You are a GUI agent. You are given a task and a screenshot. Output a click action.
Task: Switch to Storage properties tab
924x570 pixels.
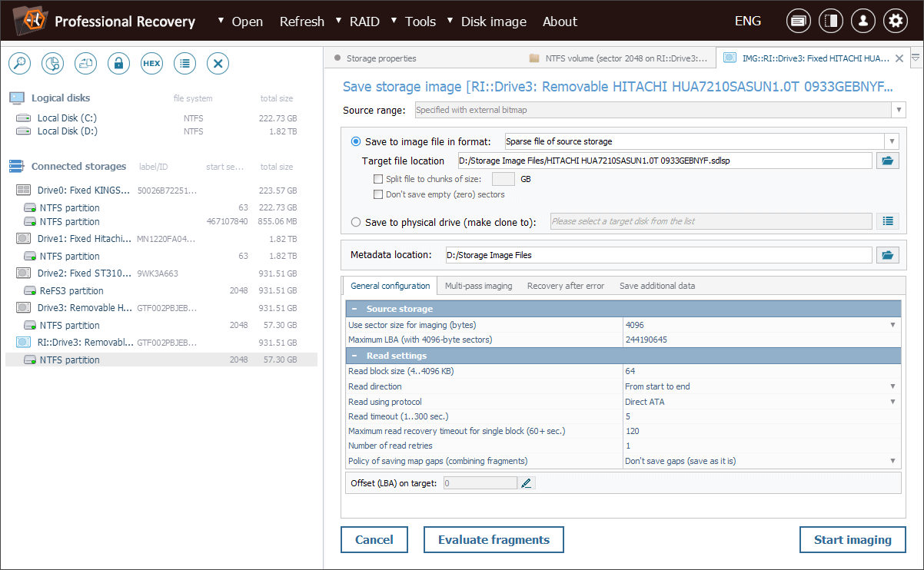pos(381,58)
